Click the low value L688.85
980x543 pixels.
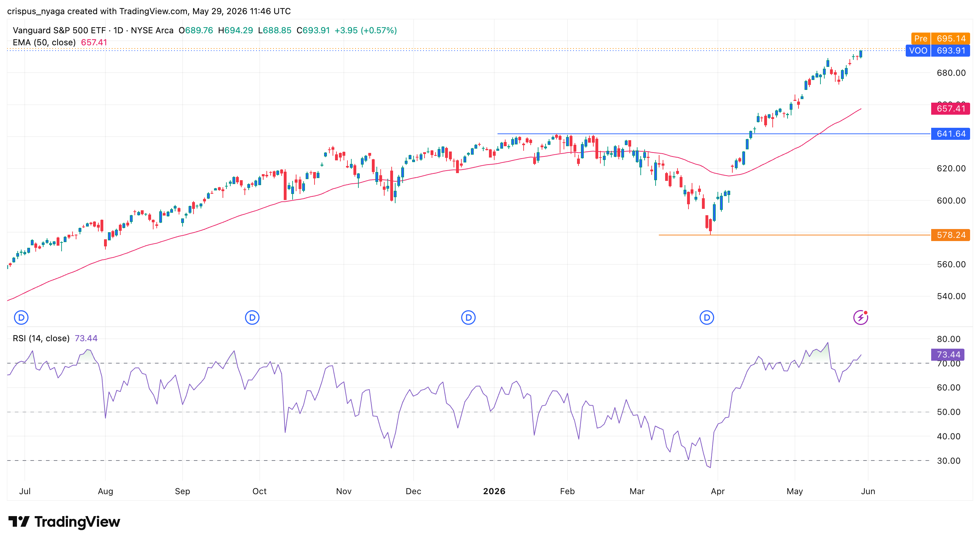tap(275, 30)
